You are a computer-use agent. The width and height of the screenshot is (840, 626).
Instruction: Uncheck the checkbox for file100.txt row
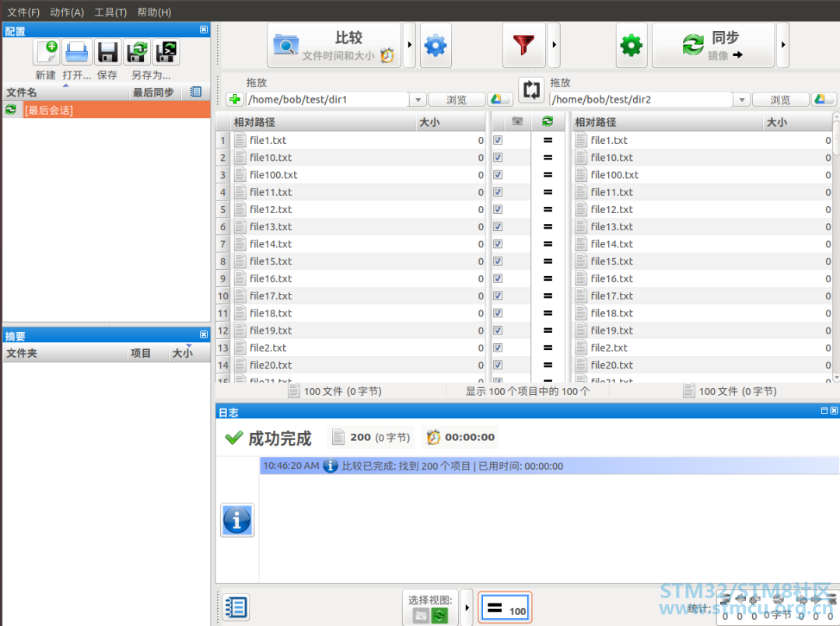[498, 174]
